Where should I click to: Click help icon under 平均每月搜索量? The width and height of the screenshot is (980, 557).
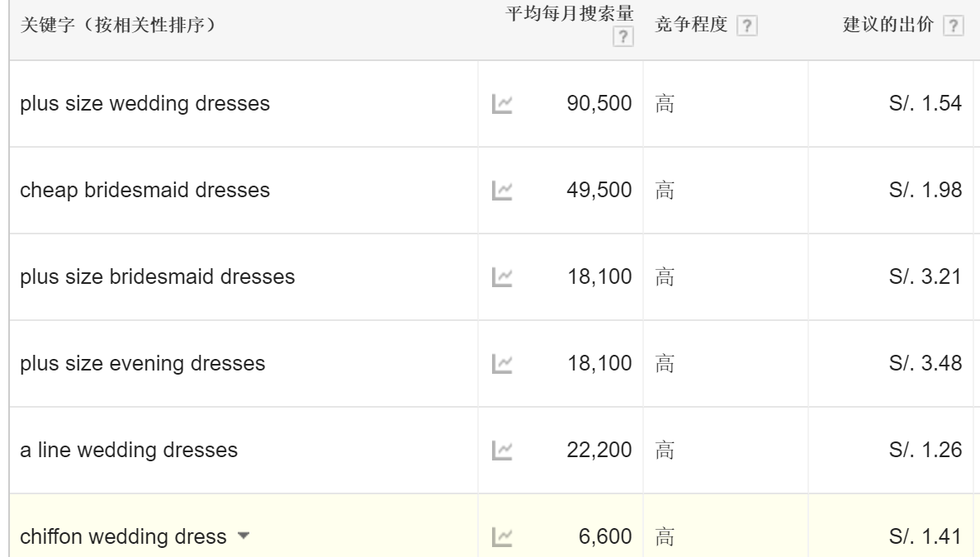point(623,37)
